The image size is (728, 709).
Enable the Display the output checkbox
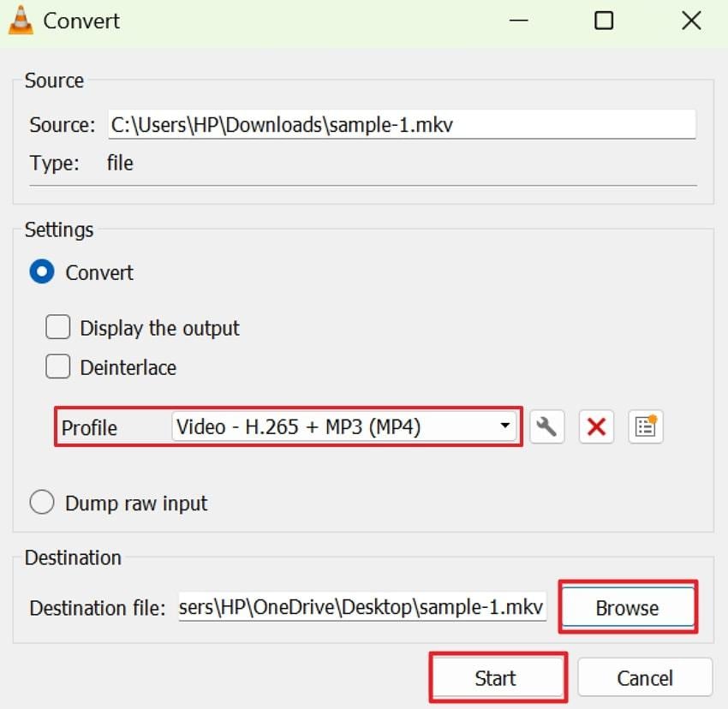tap(57, 326)
